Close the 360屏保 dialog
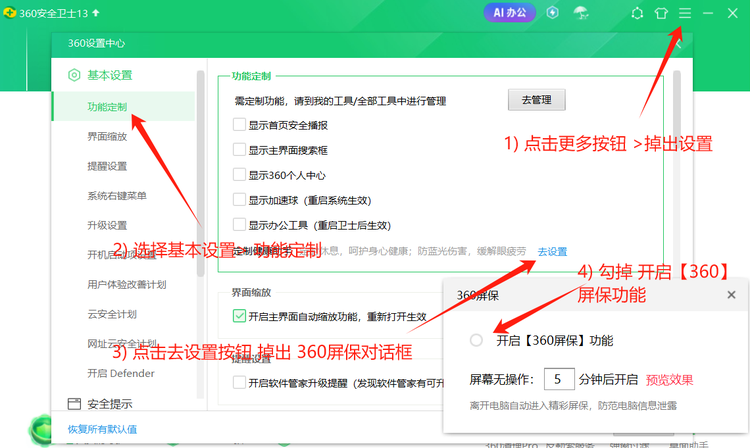The height and width of the screenshot is (448, 750). 731,296
